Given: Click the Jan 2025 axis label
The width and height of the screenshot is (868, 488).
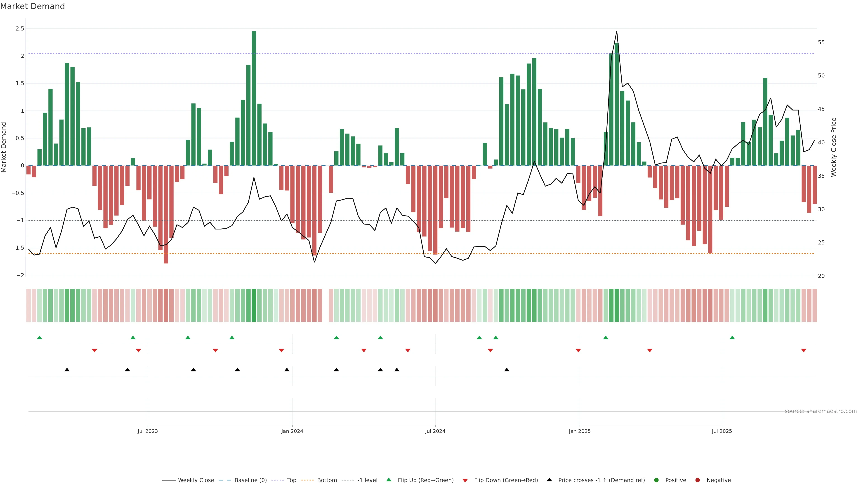Looking at the screenshot, I should click(580, 431).
